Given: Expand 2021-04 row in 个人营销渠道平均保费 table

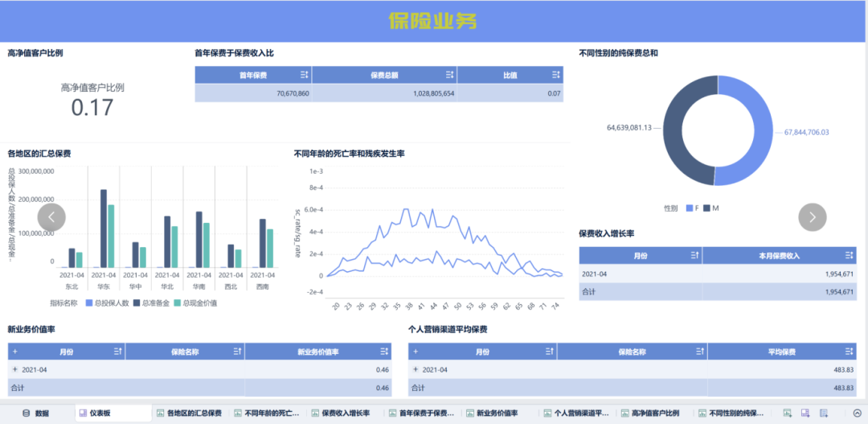Looking at the screenshot, I should (x=415, y=369).
